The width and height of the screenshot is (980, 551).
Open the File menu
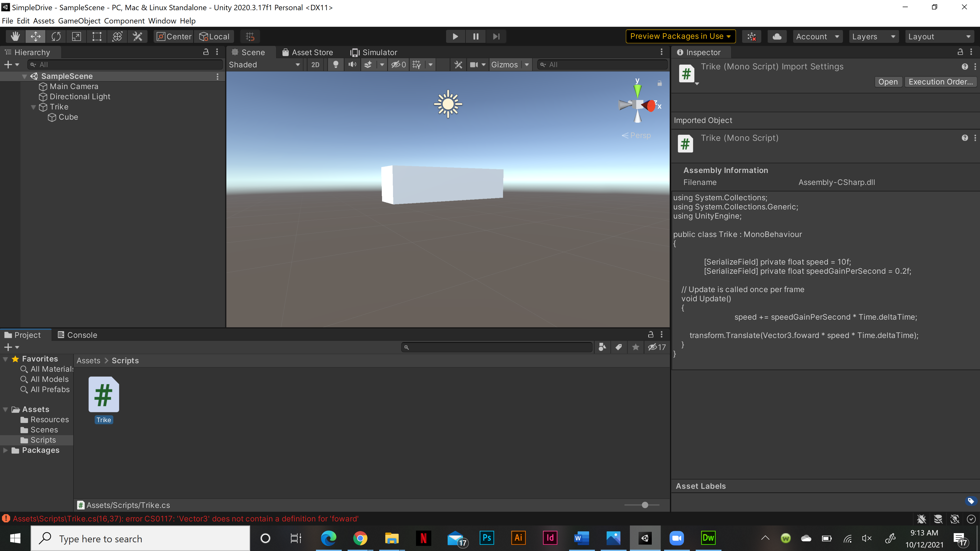(x=7, y=21)
